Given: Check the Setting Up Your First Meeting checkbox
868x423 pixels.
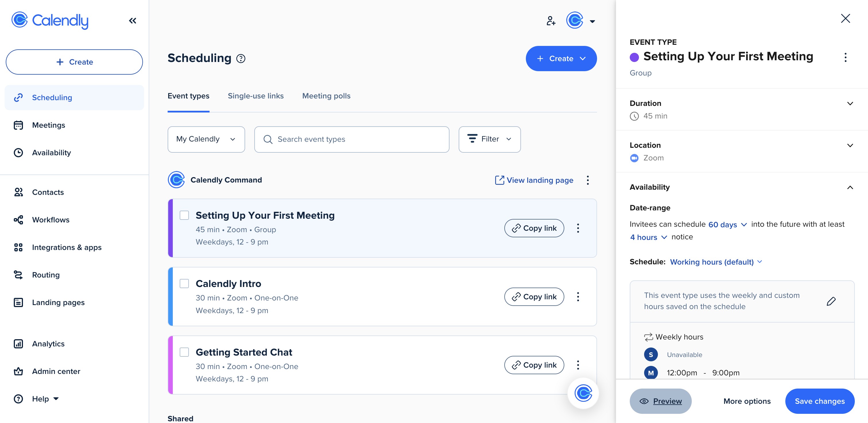Looking at the screenshot, I should pyautogui.click(x=184, y=215).
